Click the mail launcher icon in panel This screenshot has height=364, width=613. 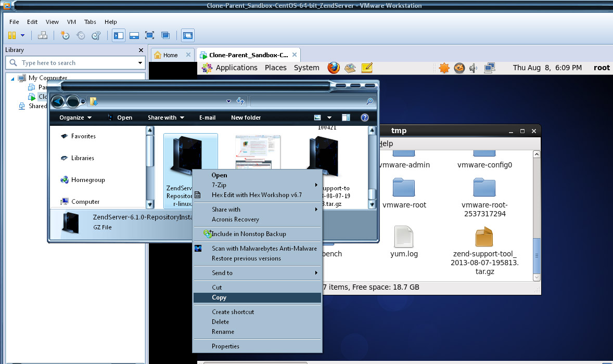(x=350, y=68)
